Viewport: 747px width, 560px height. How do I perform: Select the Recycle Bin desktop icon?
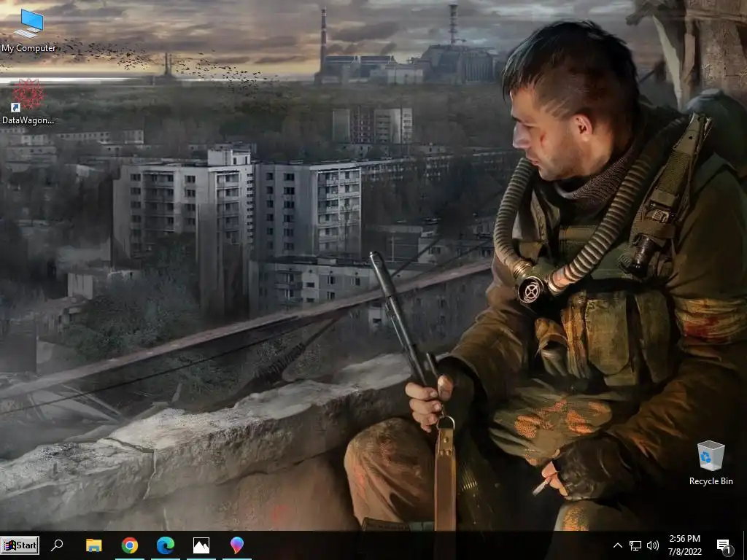click(711, 463)
